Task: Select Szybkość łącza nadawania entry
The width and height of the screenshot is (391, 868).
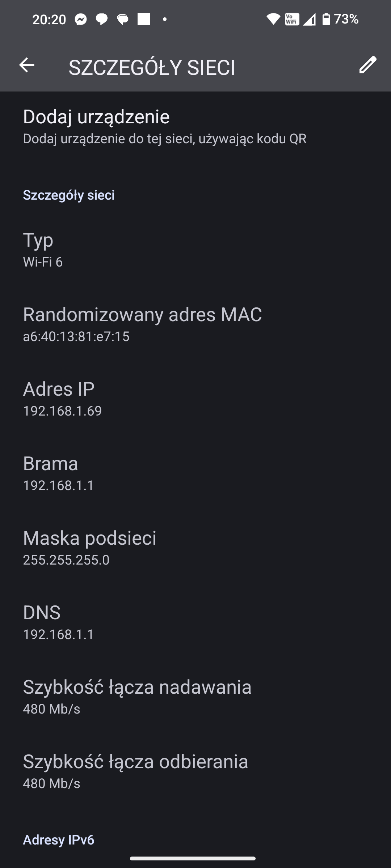Action: 137,697
